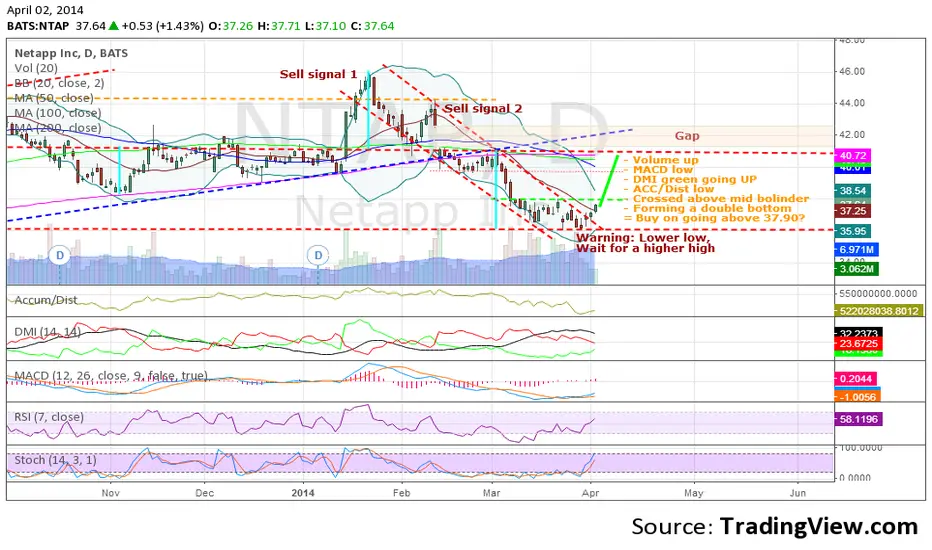Click the magenta 40.72 price label
Viewport: 932px width, 550px height.
tap(852, 155)
